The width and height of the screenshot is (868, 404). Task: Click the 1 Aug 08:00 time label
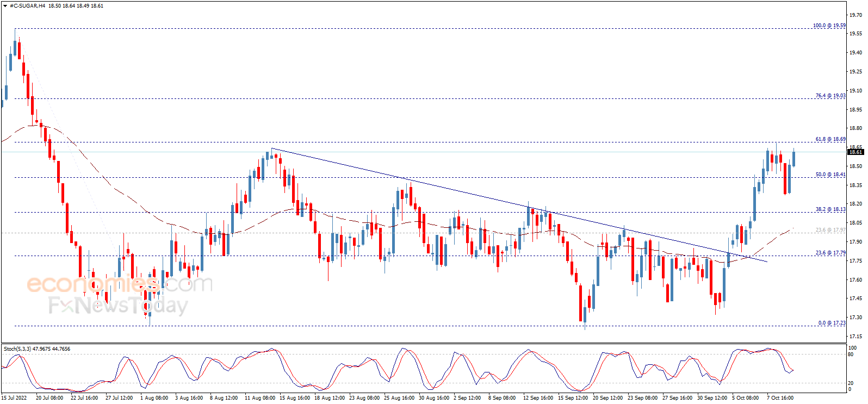coord(154,398)
